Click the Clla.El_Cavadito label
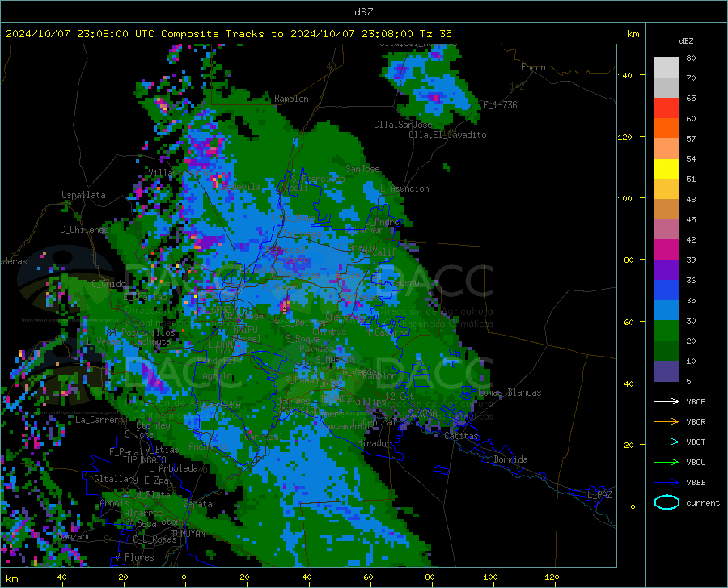The width and height of the screenshot is (728, 588). tap(447, 135)
